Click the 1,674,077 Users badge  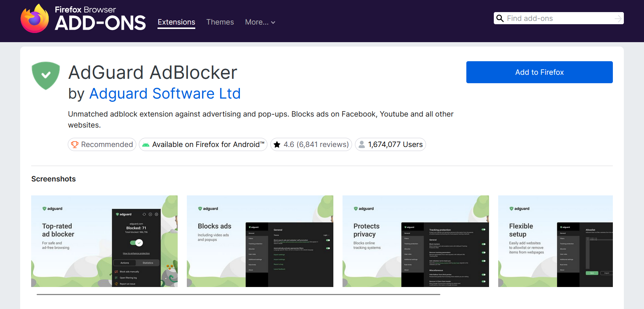390,144
